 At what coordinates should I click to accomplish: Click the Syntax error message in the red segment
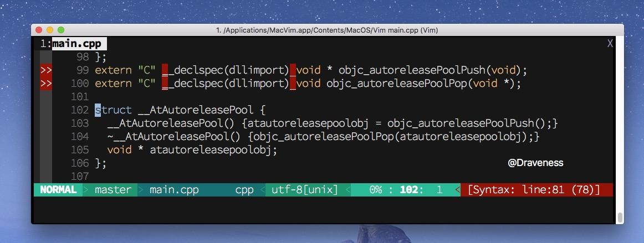pos(534,190)
